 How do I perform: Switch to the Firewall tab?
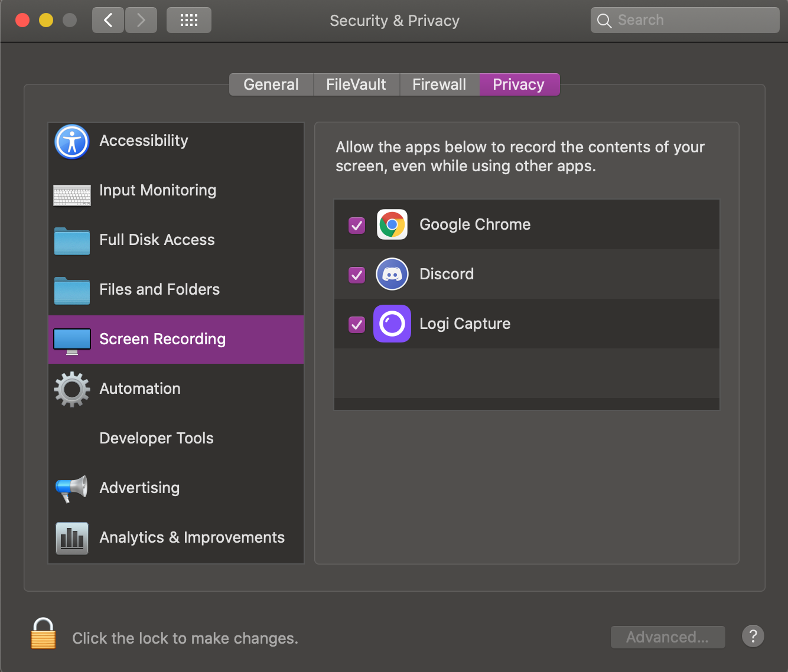coord(439,84)
